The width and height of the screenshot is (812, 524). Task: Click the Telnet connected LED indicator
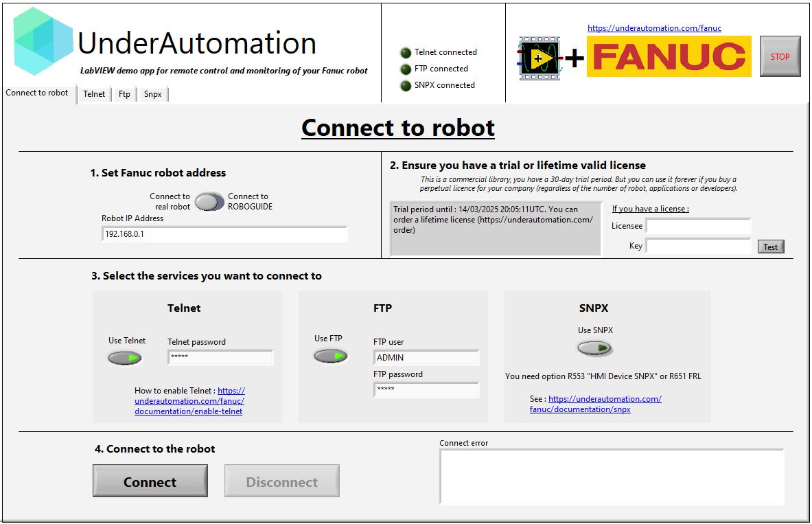pos(406,52)
